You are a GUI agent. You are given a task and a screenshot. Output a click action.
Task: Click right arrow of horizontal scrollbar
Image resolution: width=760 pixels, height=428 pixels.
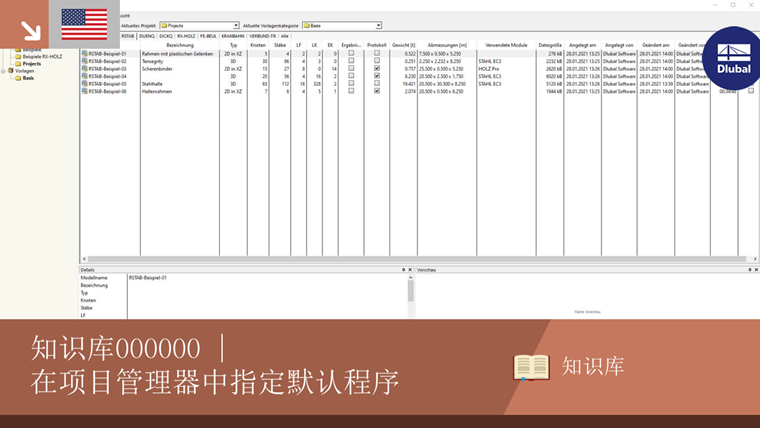(755, 259)
